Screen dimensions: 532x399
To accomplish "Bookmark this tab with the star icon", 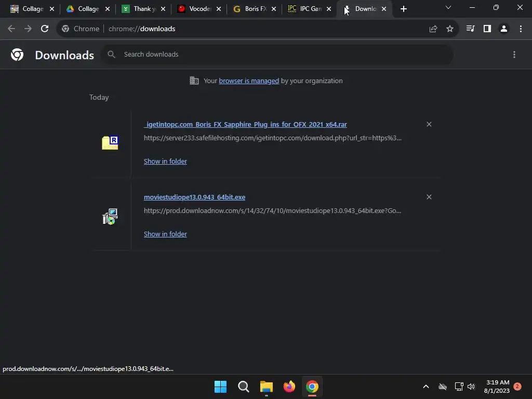I will point(450,29).
